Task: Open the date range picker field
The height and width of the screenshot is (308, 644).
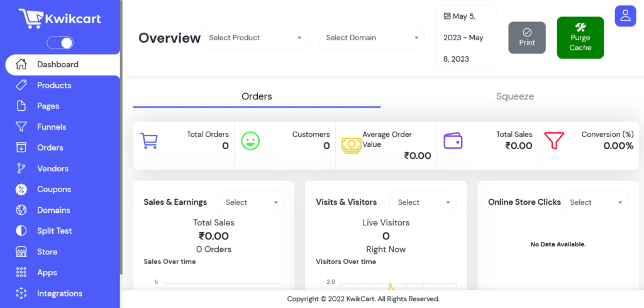Action: tap(466, 38)
